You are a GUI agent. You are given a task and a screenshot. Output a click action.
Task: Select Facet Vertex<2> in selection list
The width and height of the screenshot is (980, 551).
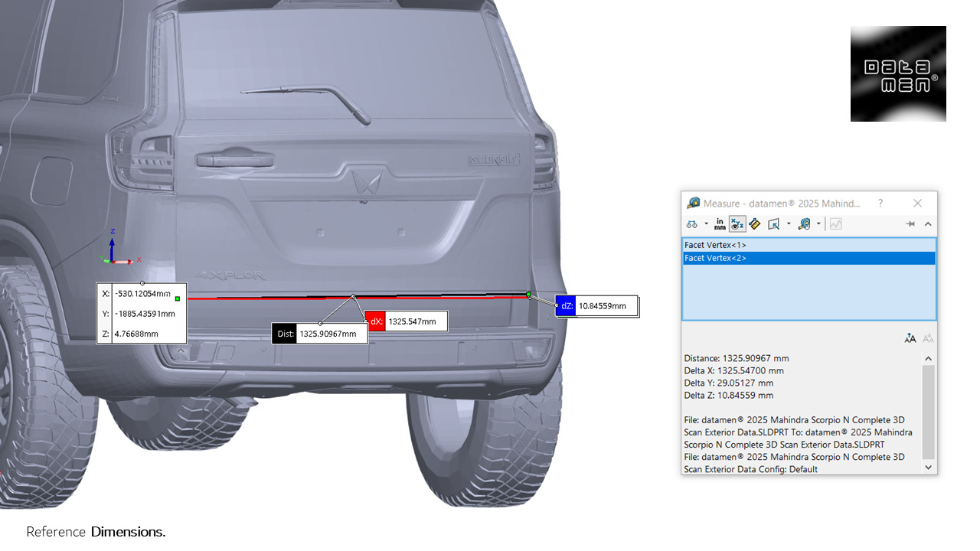pyautogui.click(x=808, y=258)
